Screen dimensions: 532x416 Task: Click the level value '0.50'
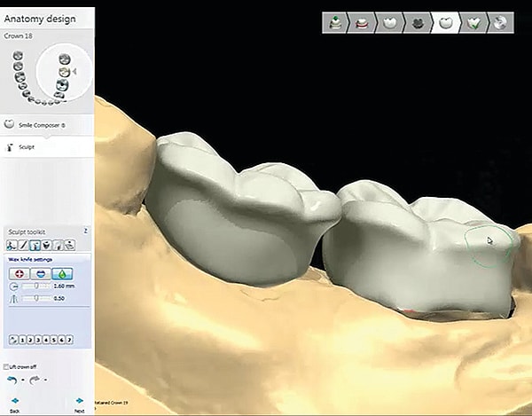coord(59,298)
